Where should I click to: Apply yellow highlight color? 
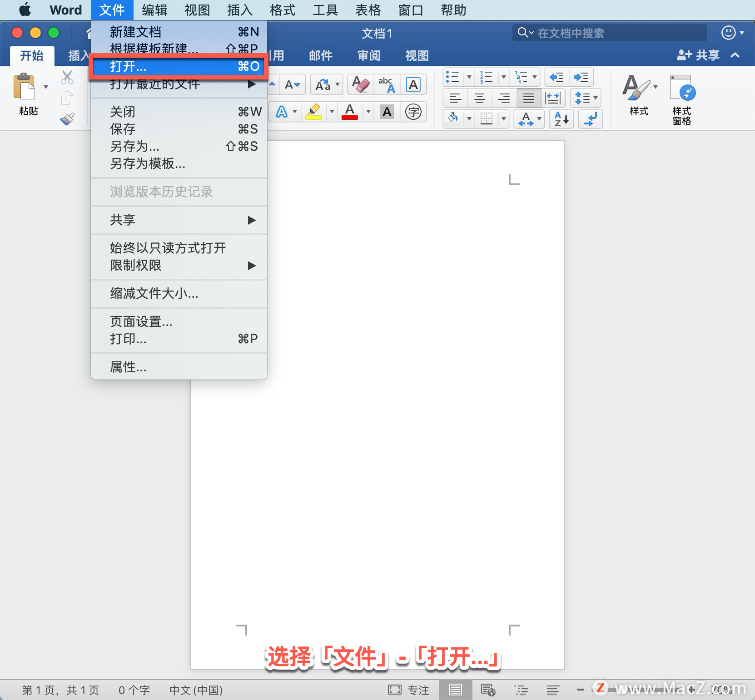[313, 112]
